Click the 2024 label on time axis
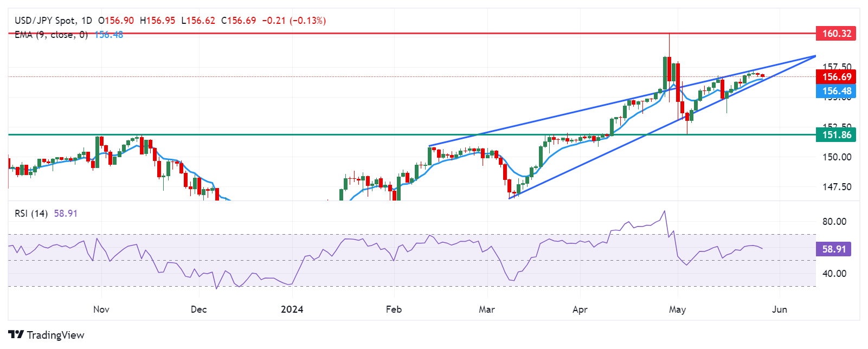The image size is (868, 349). pos(292,309)
